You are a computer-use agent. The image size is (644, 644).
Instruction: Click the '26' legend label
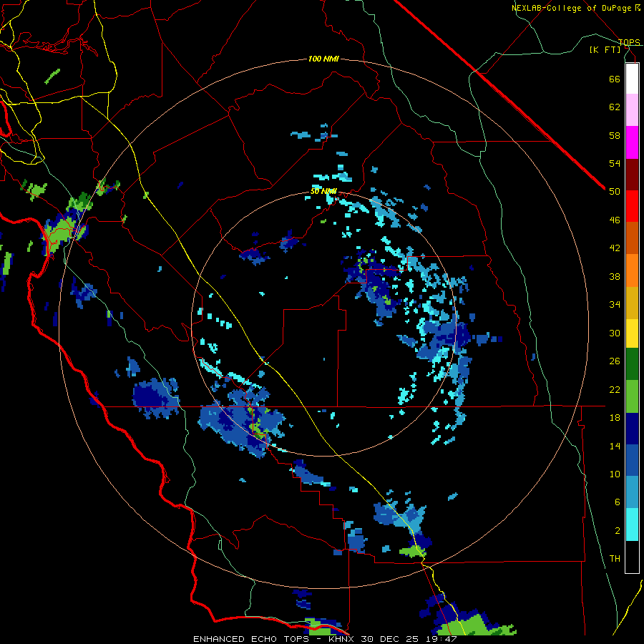[615, 361]
